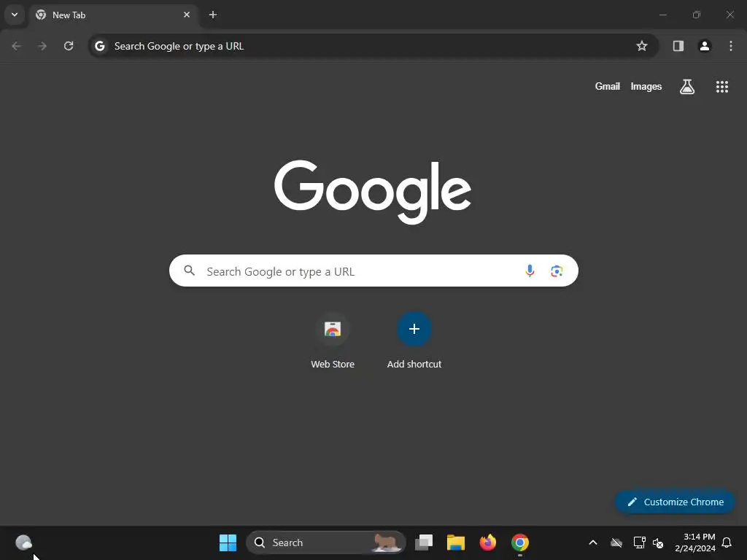Open a new tab with plus button
Viewport: 747px width, 560px height.
pos(213,15)
